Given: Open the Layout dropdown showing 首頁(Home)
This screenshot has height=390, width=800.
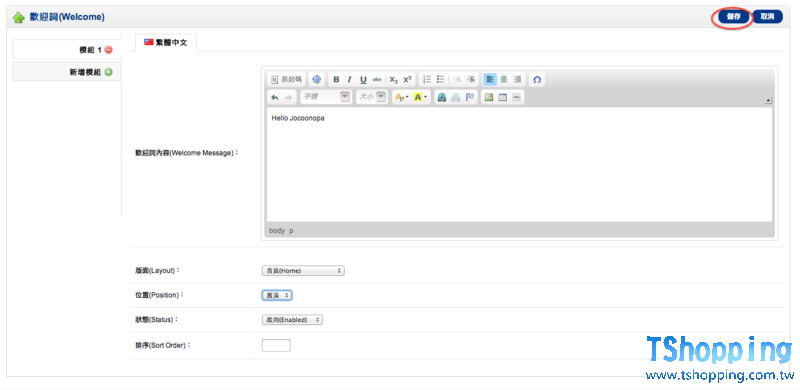Looking at the screenshot, I should click(303, 271).
